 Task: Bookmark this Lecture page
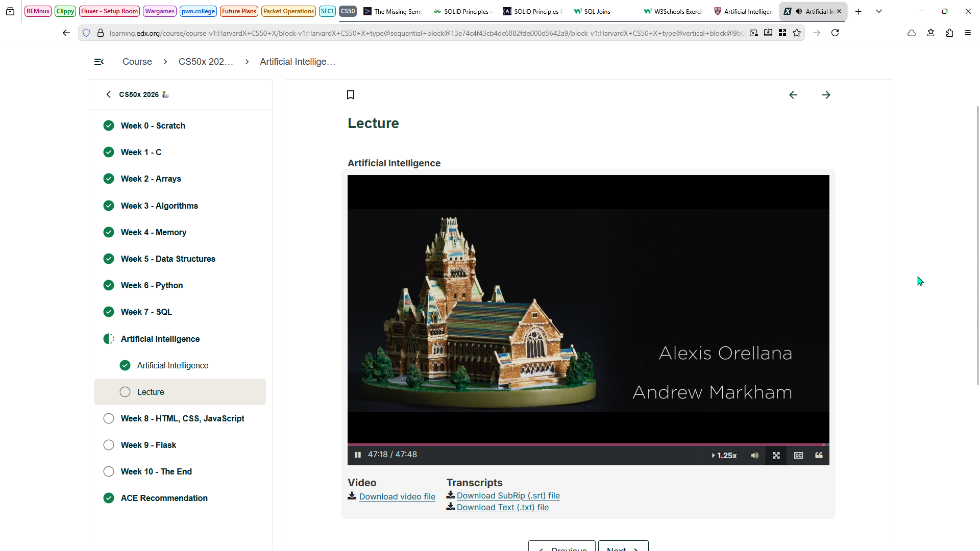tap(351, 95)
